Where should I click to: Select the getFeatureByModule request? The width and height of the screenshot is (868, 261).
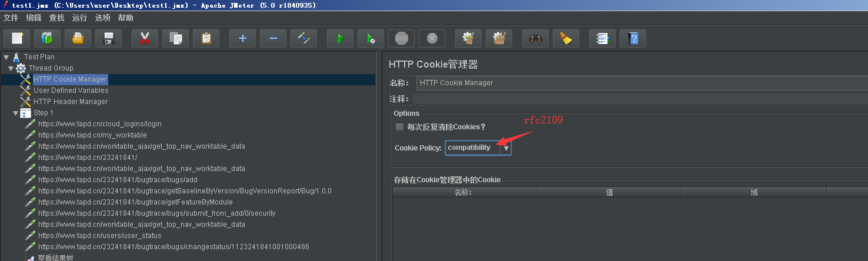coord(135,202)
